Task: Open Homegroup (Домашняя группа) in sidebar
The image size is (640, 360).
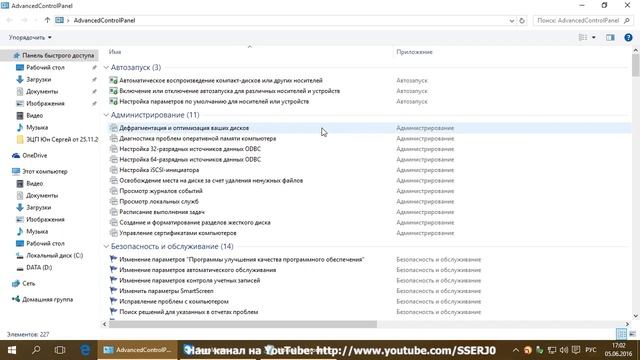Action: [47, 299]
